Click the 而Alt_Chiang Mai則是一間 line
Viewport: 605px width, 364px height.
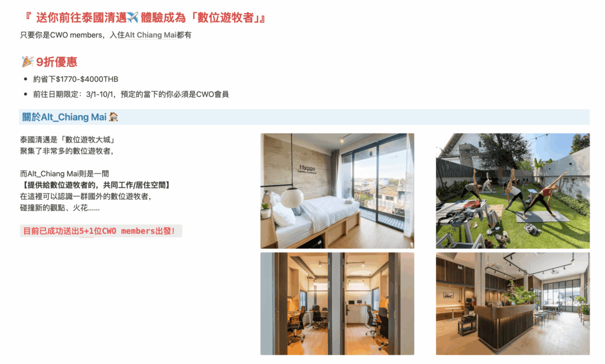[64, 174]
